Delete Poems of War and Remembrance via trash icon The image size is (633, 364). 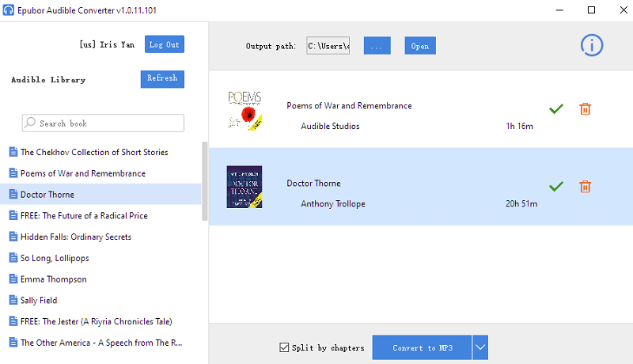(x=585, y=109)
